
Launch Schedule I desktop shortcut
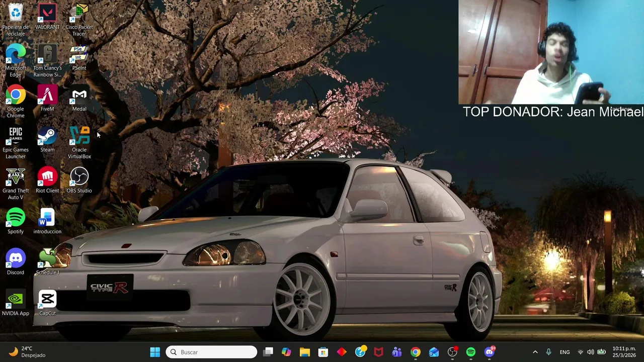coord(47,262)
